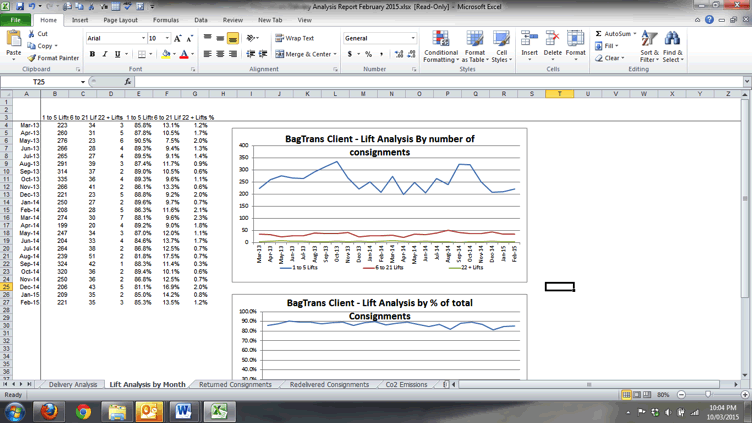This screenshot has width=752, height=423.
Task: Increase font size with Grow Font
Action: pos(178,38)
